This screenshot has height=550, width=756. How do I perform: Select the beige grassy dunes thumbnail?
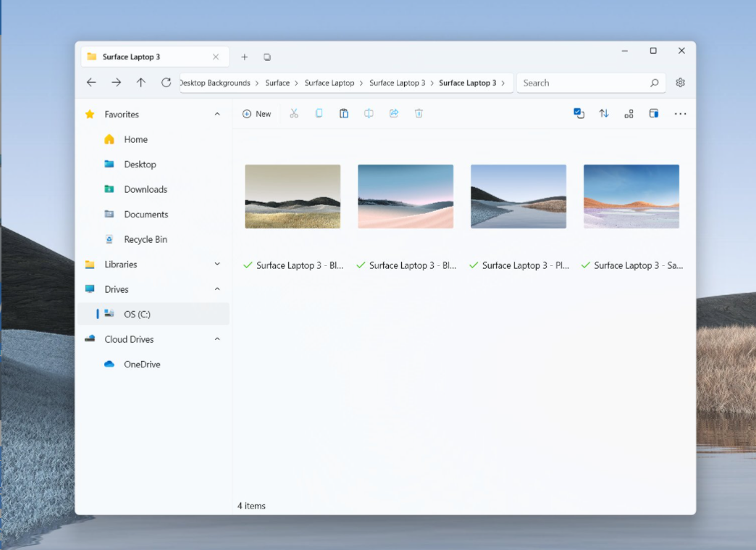[x=293, y=196]
